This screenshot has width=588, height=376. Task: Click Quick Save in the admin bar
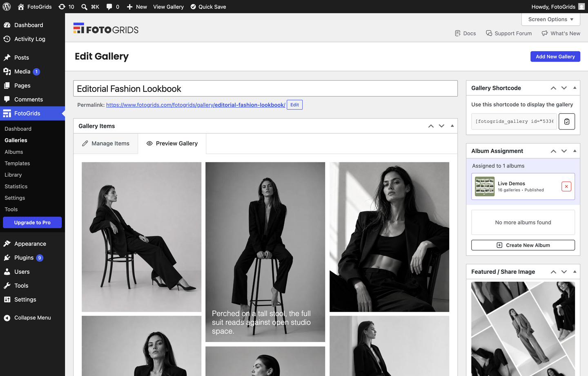(208, 7)
